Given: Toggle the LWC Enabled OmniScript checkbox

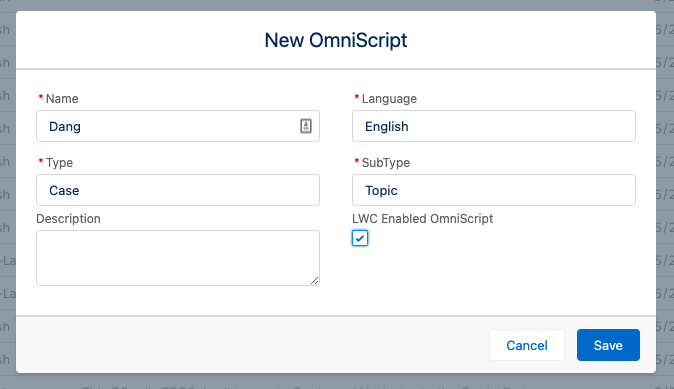Looking at the screenshot, I should tap(360, 238).
